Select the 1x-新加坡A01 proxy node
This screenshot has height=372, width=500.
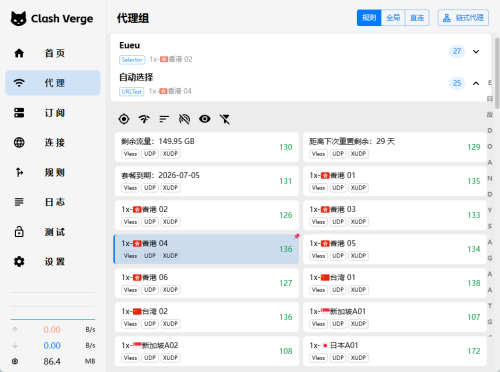(x=395, y=317)
